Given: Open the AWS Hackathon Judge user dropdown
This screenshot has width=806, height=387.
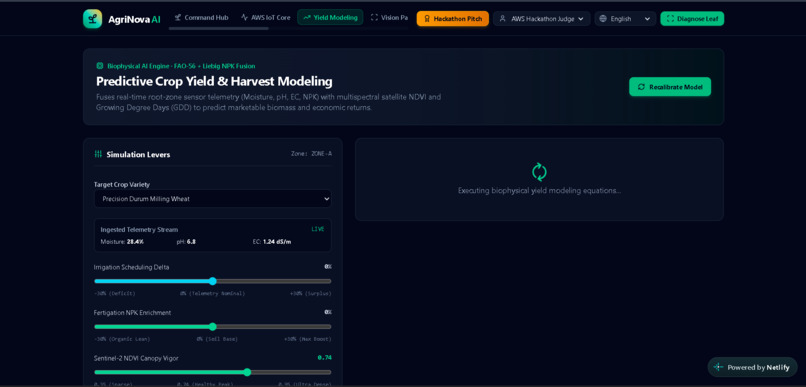Looking at the screenshot, I should (541, 19).
